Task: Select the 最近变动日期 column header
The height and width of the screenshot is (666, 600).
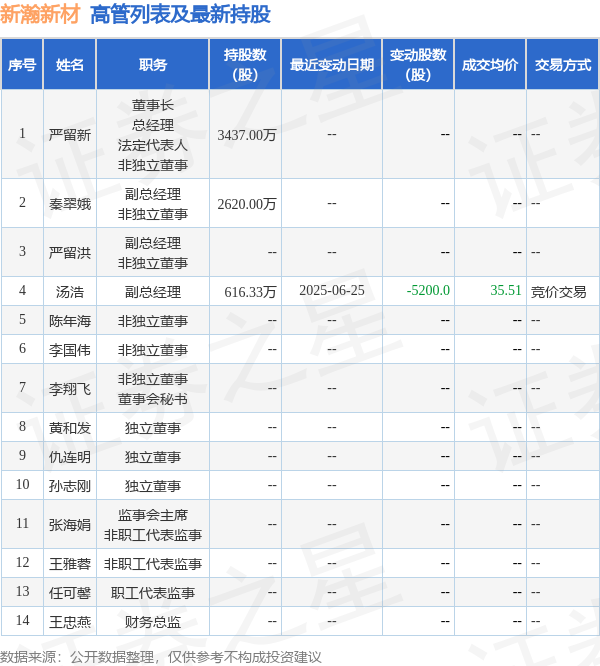Action: pos(332,65)
